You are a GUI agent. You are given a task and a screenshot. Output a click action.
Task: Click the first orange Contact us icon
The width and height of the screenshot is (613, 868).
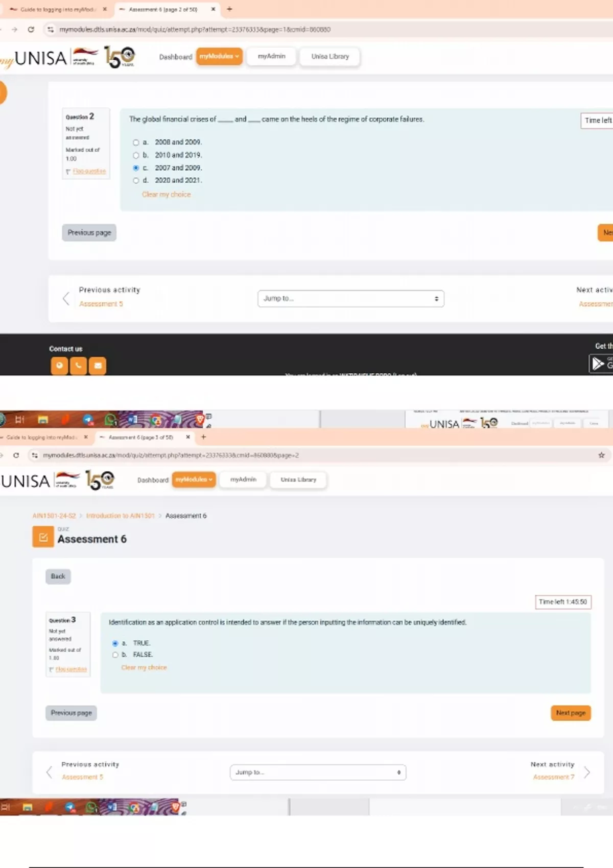[59, 366]
